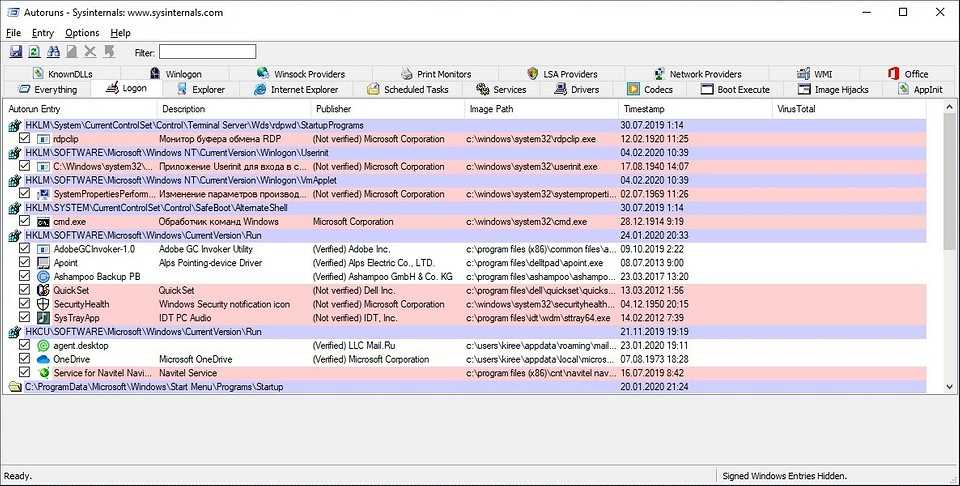The height and width of the screenshot is (486, 960).
Task: Switch to the Scheduled Tasks tab
Action: 408,90
